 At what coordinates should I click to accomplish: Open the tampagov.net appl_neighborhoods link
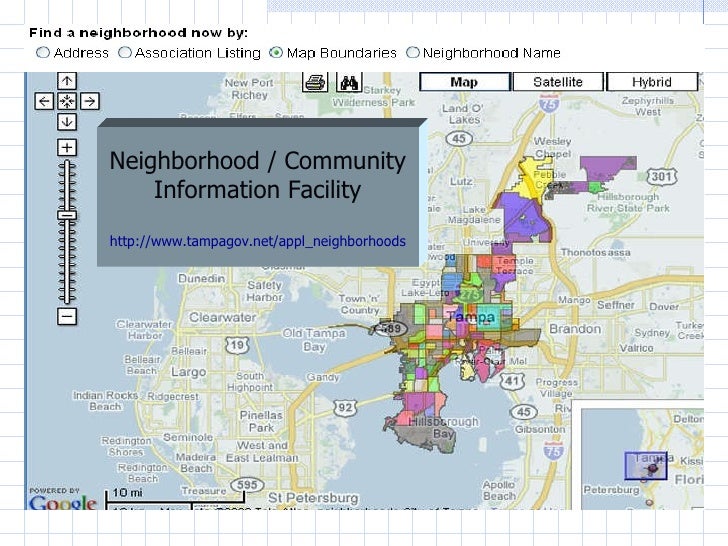[258, 241]
